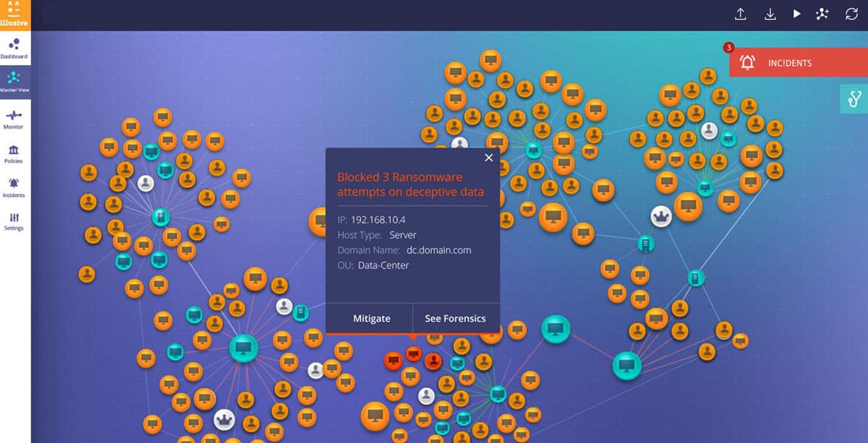Click the Mitigate button
This screenshot has height=443, width=868.
(371, 318)
